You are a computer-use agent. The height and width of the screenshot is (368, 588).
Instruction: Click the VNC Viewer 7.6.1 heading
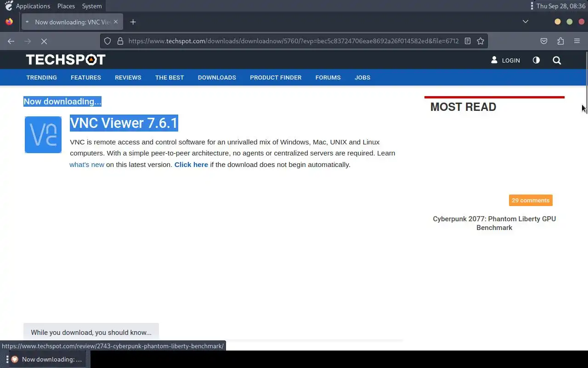tap(124, 123)
